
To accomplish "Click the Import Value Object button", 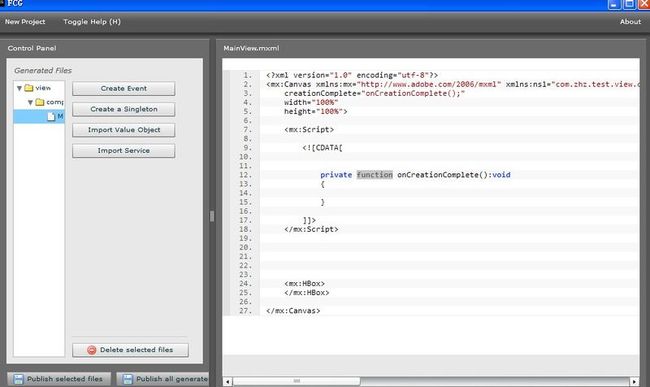I will 124,130.
